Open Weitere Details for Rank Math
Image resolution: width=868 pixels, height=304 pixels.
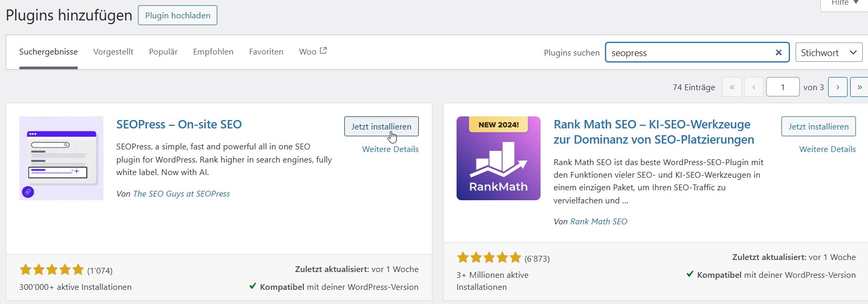(827, 149)
